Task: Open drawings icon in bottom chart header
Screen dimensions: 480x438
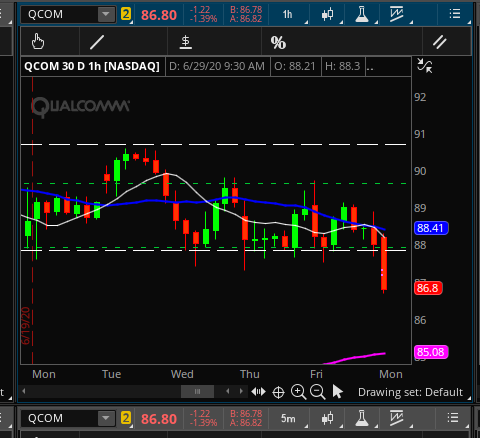Action: pos(397,418)
